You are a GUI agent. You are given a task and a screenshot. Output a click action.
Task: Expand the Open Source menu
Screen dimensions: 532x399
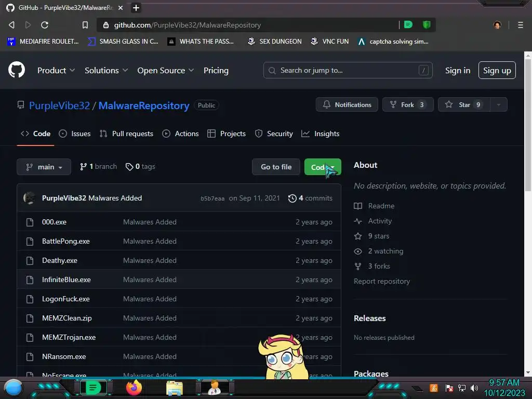(x=166, y=70)
